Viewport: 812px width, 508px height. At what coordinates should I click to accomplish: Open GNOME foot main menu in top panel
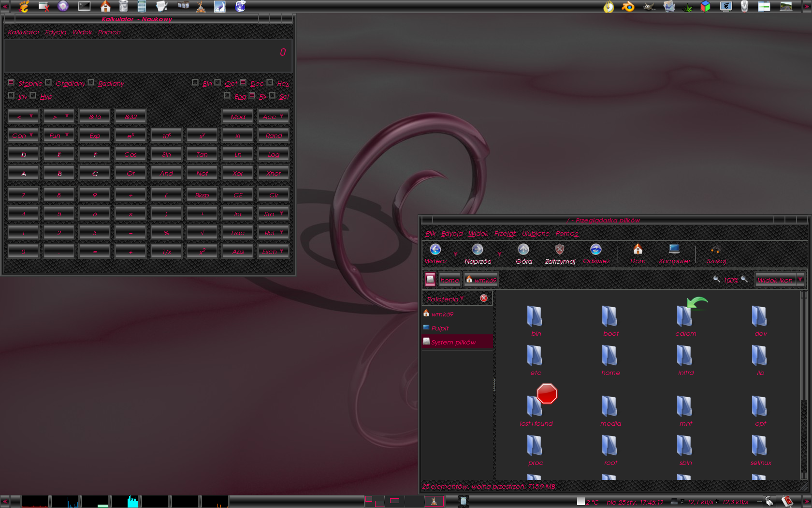(24, 6)
